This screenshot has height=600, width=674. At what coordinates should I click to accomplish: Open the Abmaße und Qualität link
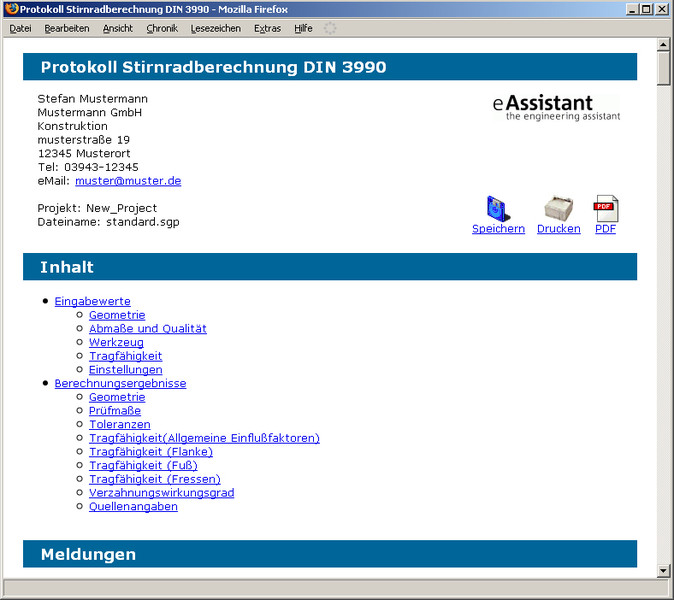coord(148,329)
